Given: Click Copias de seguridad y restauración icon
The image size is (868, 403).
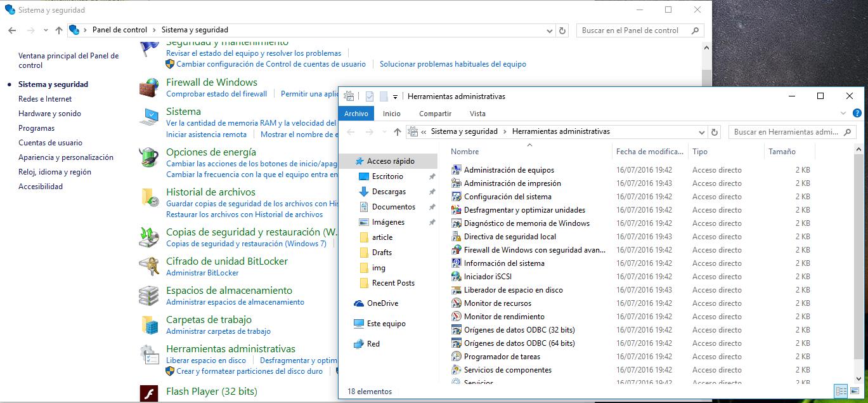Looking at the screenshot, I should coord(149,237).
